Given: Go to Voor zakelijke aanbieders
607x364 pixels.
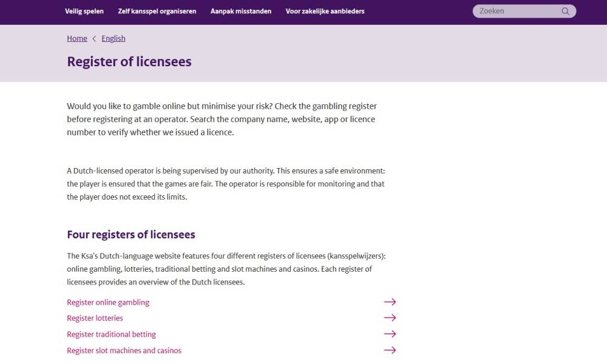Looking at the screenshot, I should pos(325,11).
